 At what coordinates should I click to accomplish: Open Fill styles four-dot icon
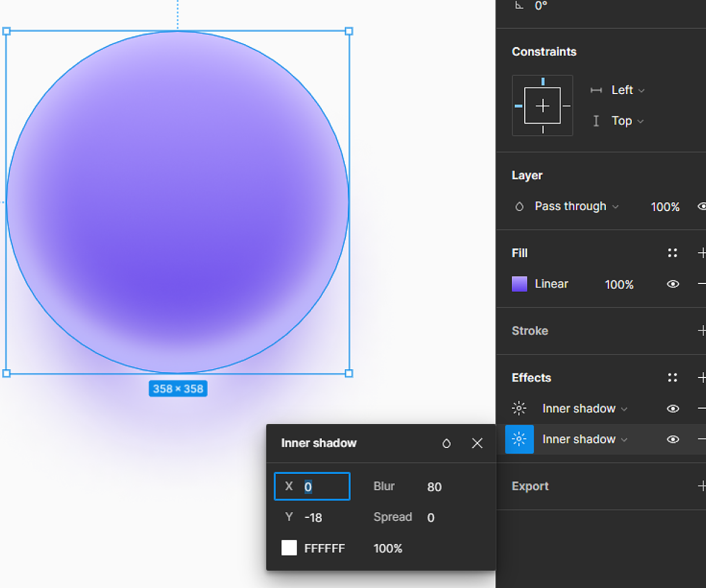pos(672,253)
